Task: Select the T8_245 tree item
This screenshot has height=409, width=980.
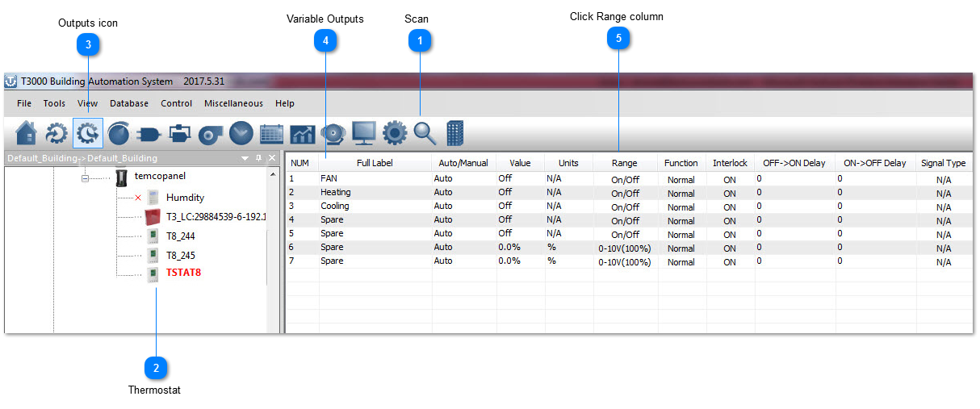Action: click(180, 256)
